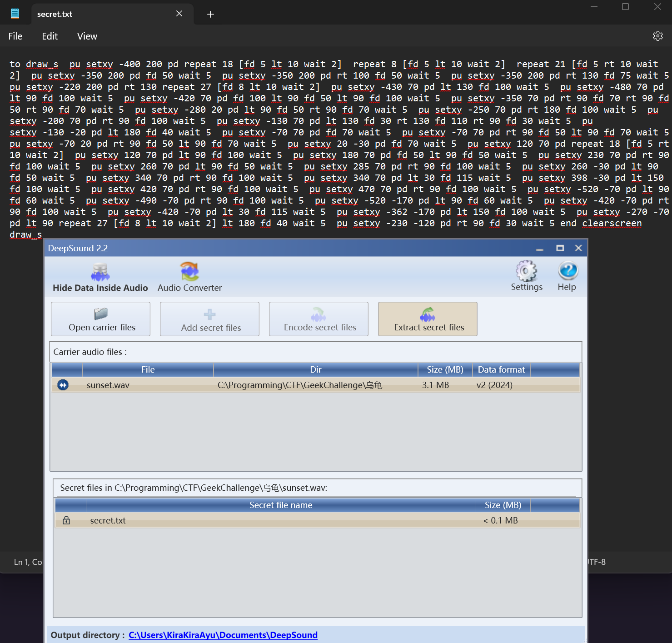672x643 pixels.
Task: Click the Notepad app icon in title bar
Action: point(15,14)
